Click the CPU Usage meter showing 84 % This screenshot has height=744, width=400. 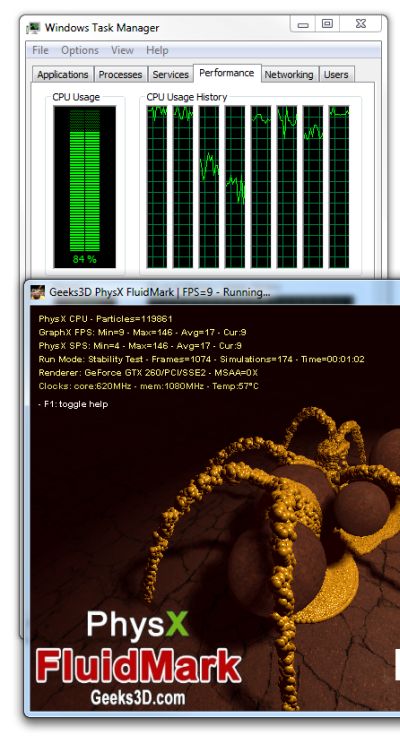pyautogui.click(x=84, y=187)
